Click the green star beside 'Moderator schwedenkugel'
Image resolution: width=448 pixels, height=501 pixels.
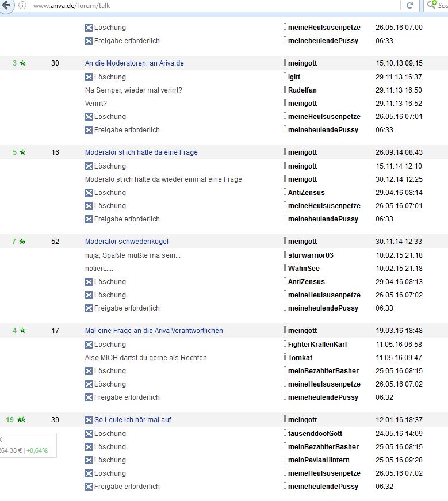click(22, 242)
